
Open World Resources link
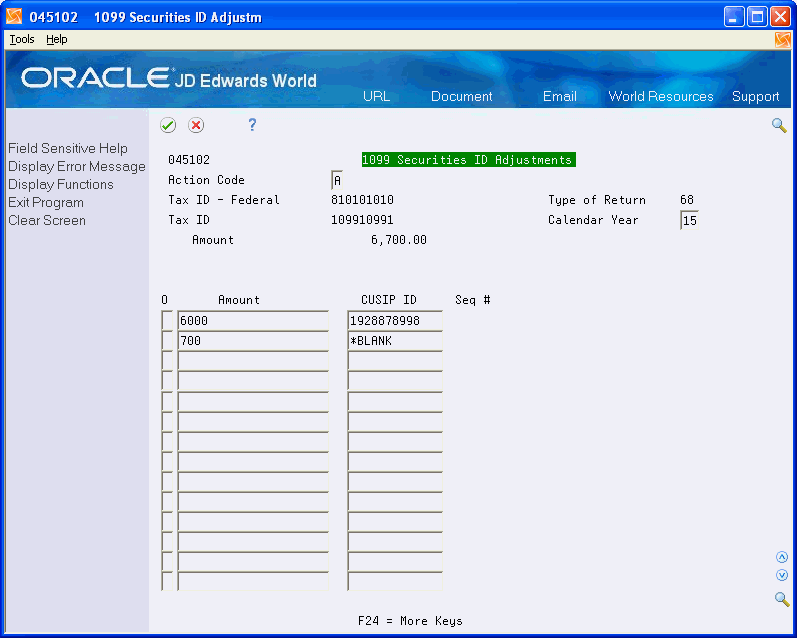coord(661,96)
